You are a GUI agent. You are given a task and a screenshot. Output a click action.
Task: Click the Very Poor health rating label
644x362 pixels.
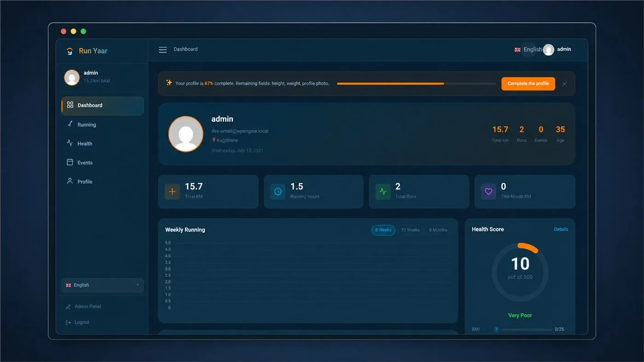[x=520, y=316]
